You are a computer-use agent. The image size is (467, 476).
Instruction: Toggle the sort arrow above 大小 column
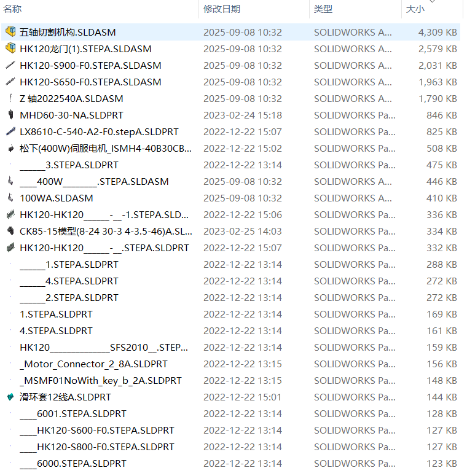433,1
